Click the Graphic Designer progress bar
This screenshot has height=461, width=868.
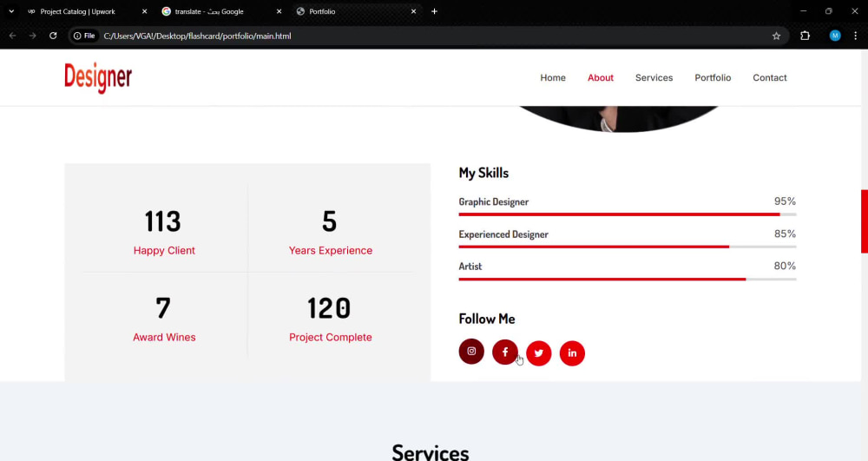628,214
